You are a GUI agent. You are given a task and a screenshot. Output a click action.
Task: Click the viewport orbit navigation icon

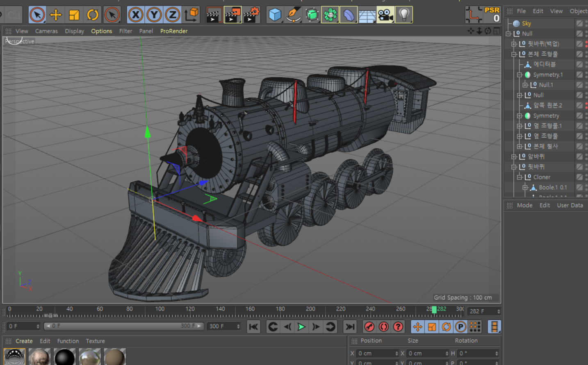[x=488, y=31]
